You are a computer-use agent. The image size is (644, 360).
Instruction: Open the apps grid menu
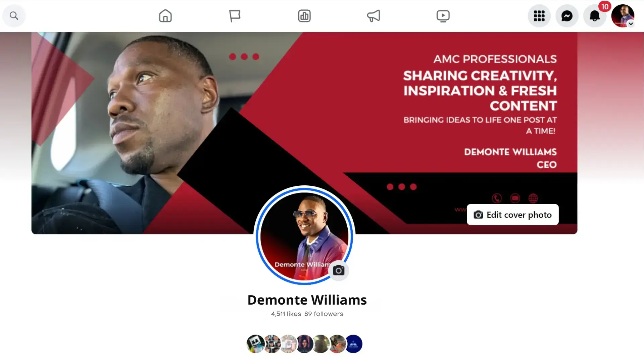point(539,16)
